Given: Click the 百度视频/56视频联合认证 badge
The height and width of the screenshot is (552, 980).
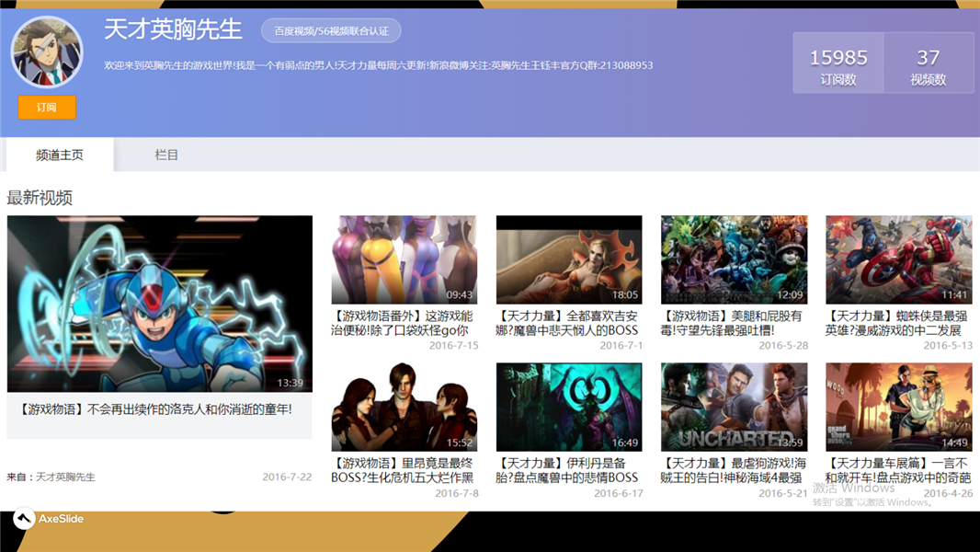Looking at the screenshot, I should (331, 30).
